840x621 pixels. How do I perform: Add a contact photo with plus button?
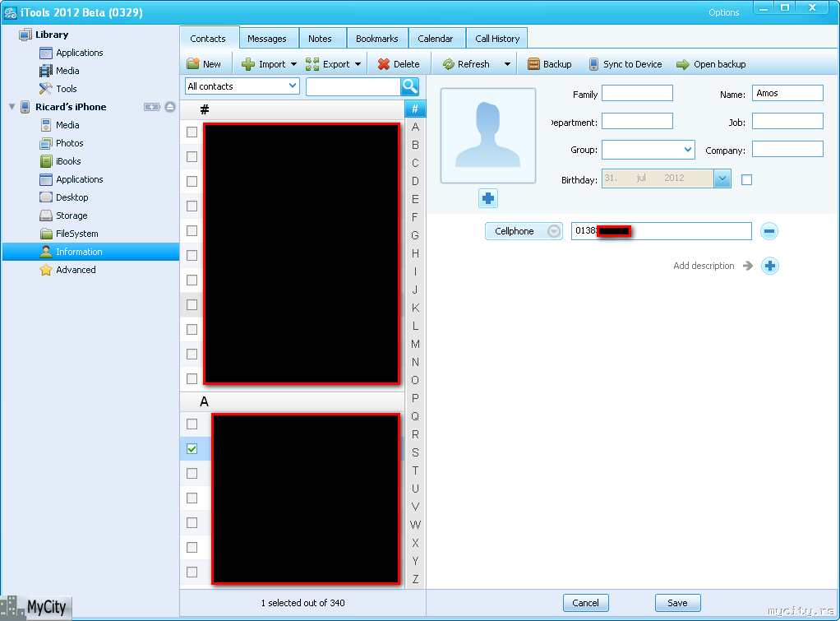(x=488, y=198)
